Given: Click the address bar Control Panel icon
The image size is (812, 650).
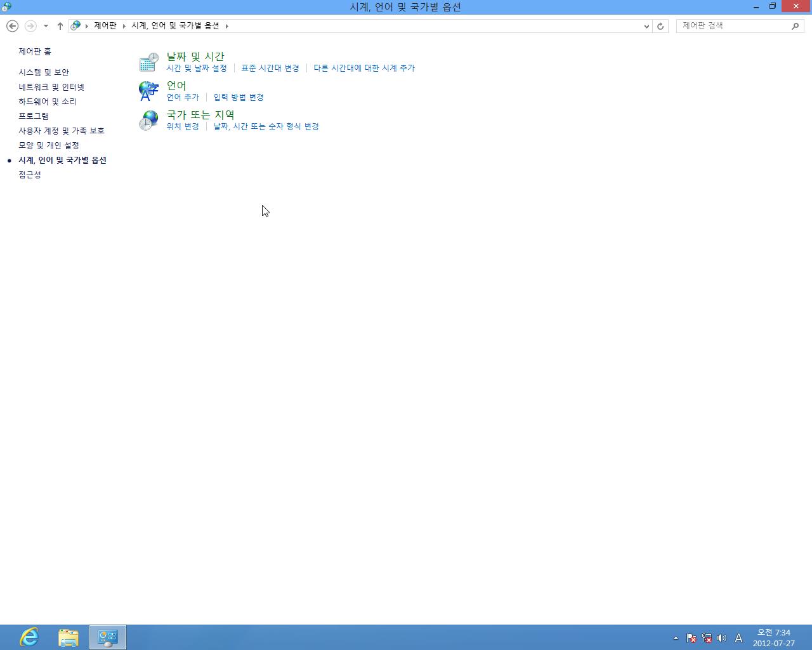Looking at the screenshot, I should point(75,26).
